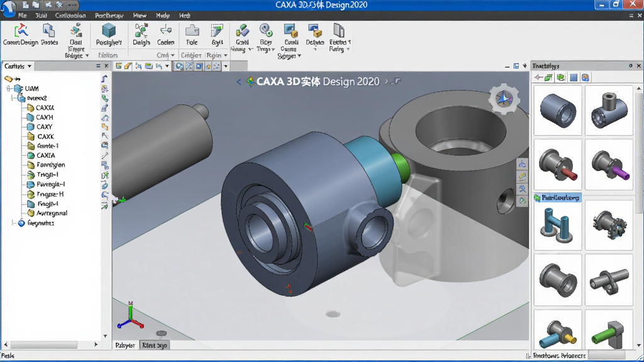The image size is (644, 362).
Task: Select the Gegnwhtz node at the tree bottom
Action: (x=41, y=223)
